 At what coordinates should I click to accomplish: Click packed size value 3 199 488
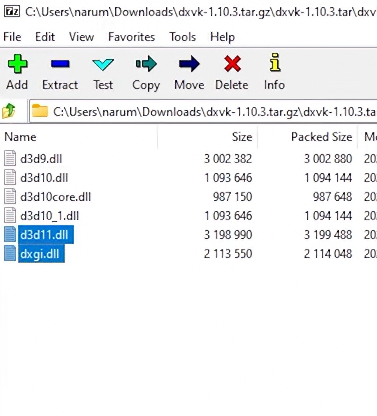(x=328, y=235)
